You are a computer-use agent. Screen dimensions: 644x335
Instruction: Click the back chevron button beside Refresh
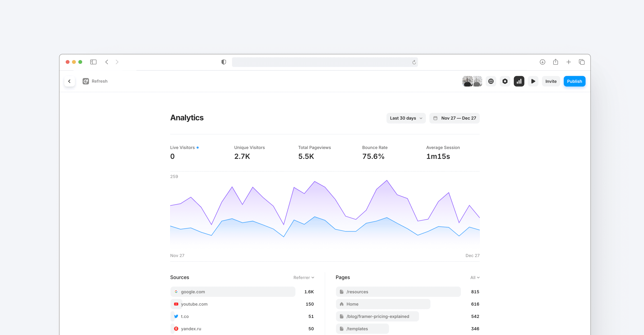point(70,81)
